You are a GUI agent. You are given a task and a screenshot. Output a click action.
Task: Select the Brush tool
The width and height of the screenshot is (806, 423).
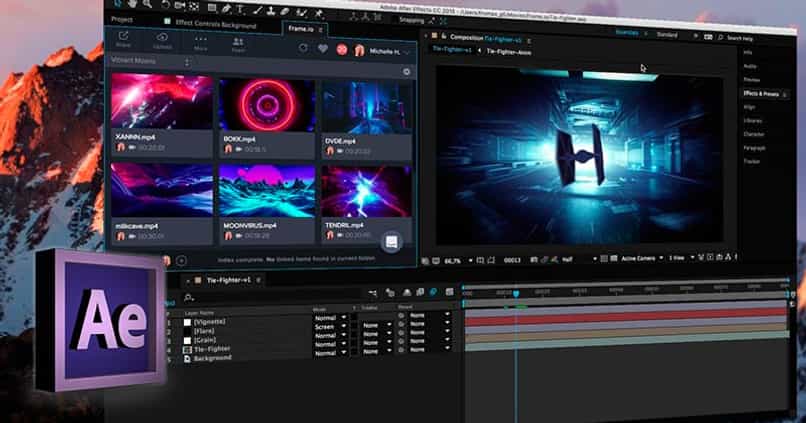(258, 10)
